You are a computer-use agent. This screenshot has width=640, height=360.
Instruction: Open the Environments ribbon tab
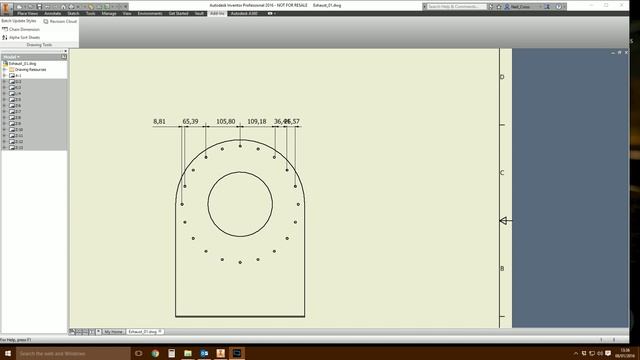click(x=150, y=13)
